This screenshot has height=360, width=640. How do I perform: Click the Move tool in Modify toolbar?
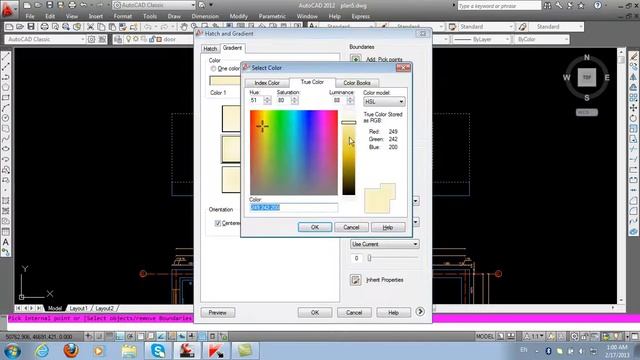click(633, 108)
